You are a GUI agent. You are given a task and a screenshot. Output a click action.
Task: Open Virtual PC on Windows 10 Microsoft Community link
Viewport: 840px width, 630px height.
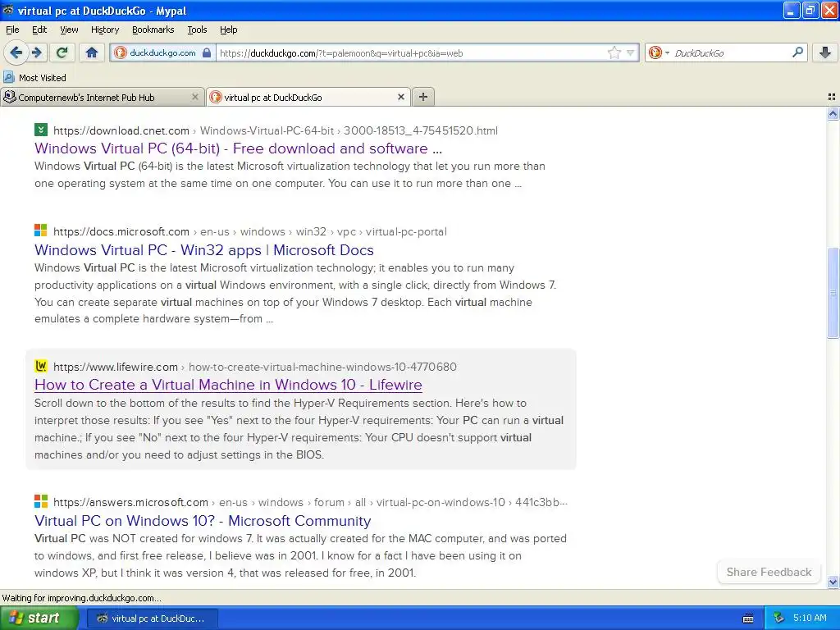(x=203, y=521)
